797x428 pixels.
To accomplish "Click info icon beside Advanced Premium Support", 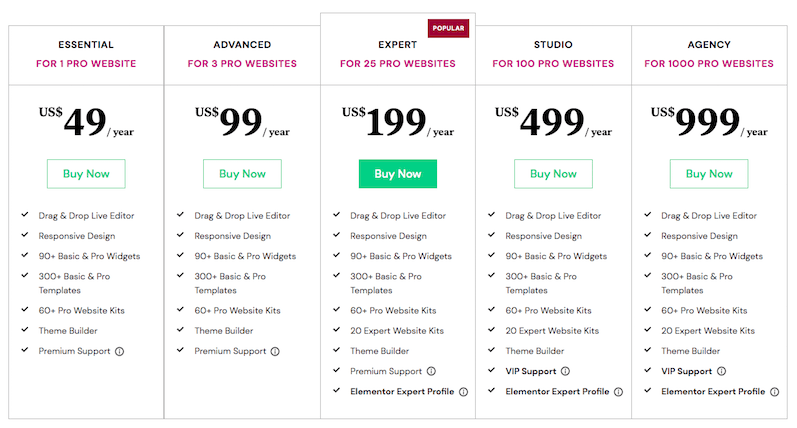I will [275, 351].
